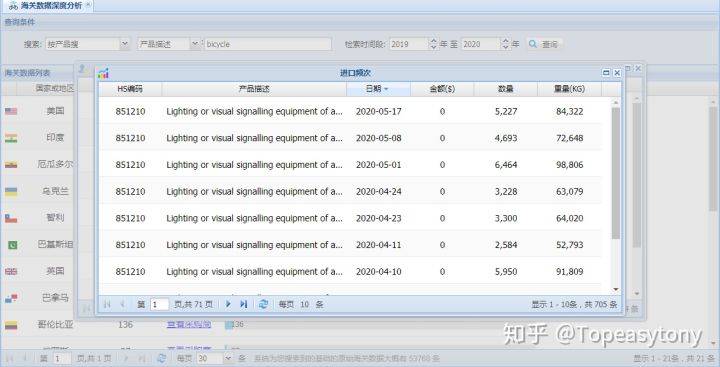
Task: Click Ukraine flag icon in country list
Action: (x=11, y=192)
